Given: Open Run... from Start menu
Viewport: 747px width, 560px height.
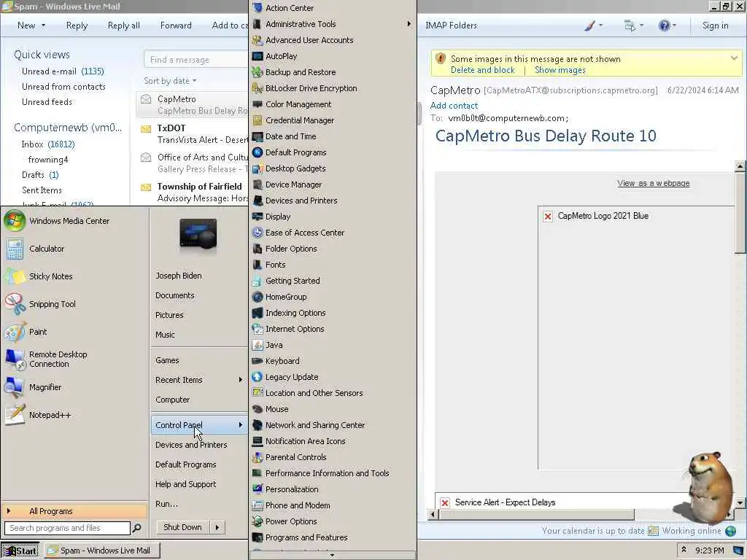Looking at the screenshot, I should click(166, 504).
